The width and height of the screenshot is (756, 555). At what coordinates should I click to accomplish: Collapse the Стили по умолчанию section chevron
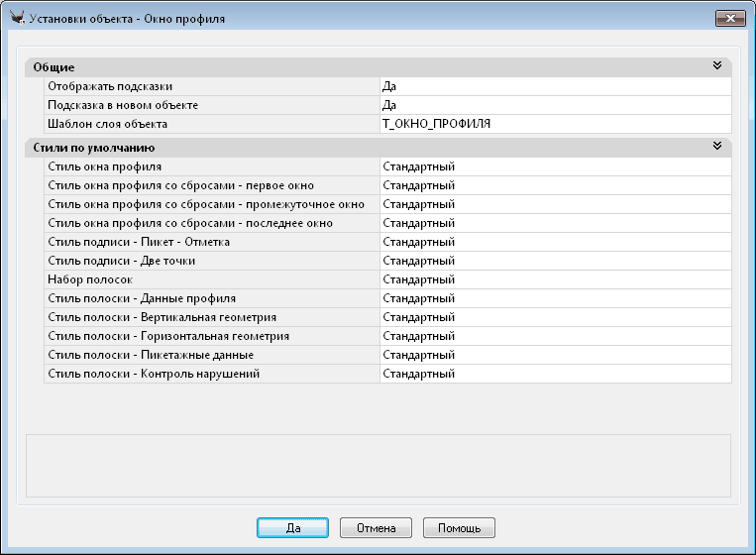(716, 147)
